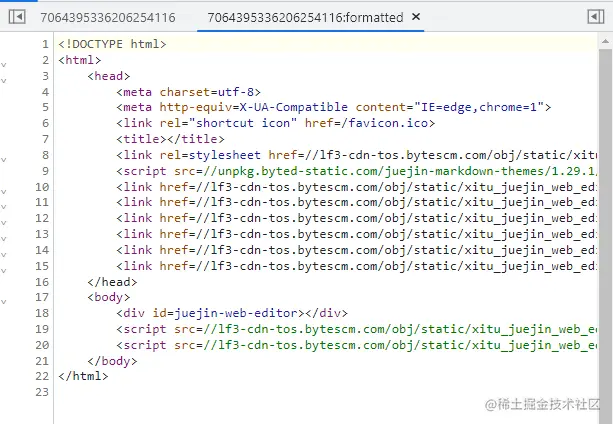The image size is (613, 424).
Task: Switch to the 7064395336206254116 tab
Action: click(108, 18)
